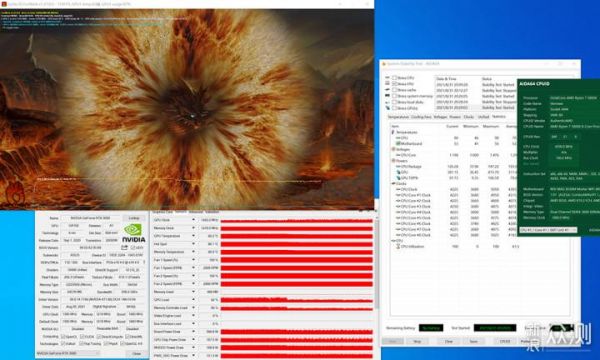Viewport: 600px width, 360px height.
Task: Toggle the Stress GPU(s) checkbox
Action: point(394,108)
